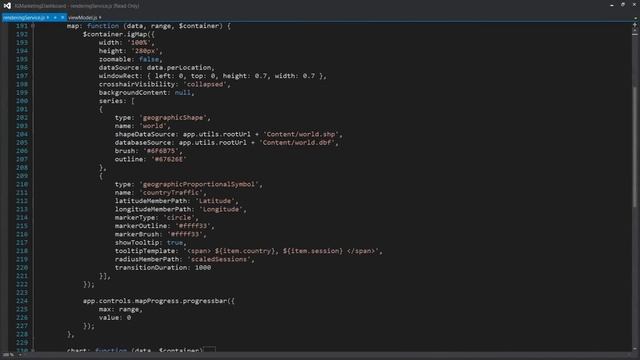
Task: Open the document tab list dropdown
Action: click(635, 18)
